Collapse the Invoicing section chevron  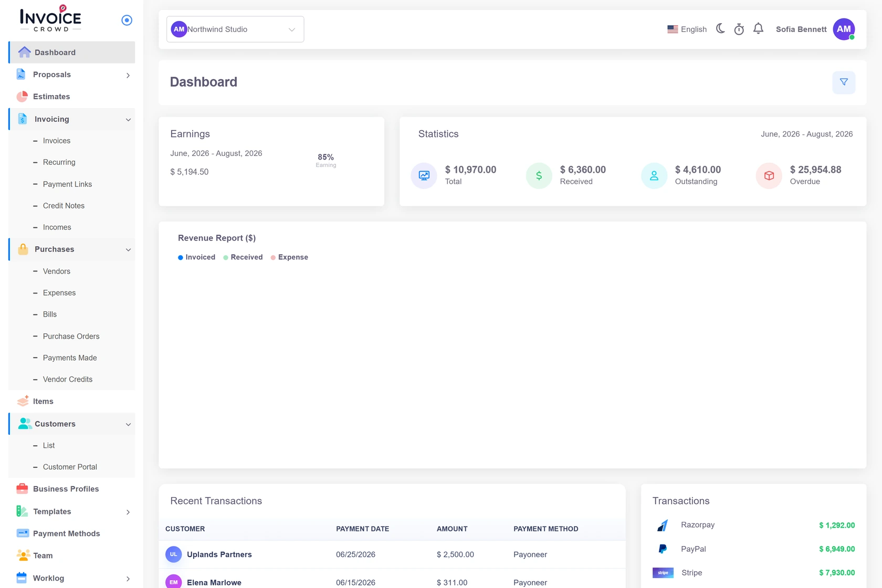click(x=128, y=120)
